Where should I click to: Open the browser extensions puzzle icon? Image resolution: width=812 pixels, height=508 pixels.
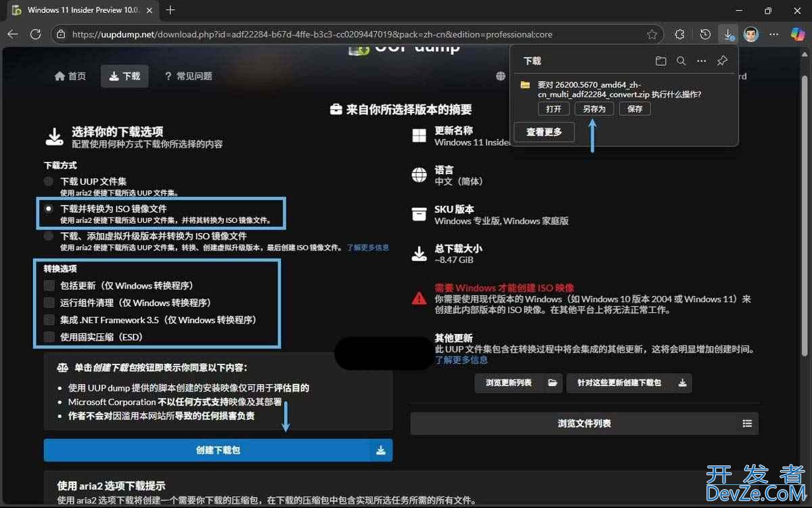pos(680,34)
